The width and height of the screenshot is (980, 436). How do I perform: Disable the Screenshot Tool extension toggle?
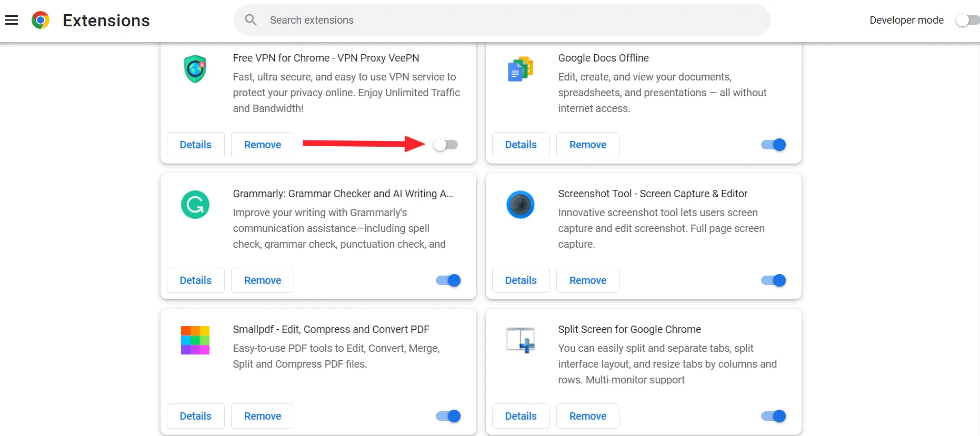click(x=774, y=280)
